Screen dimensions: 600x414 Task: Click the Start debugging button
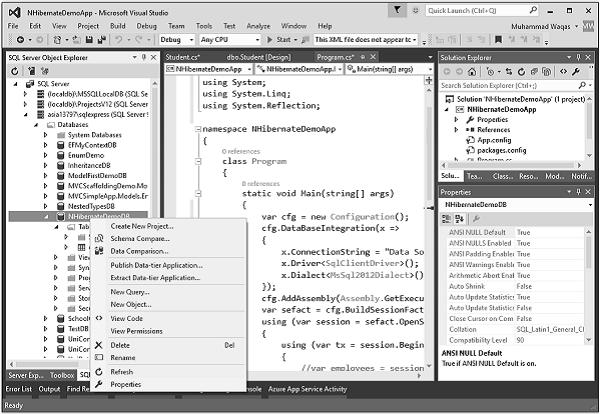[x=279, y=39]
